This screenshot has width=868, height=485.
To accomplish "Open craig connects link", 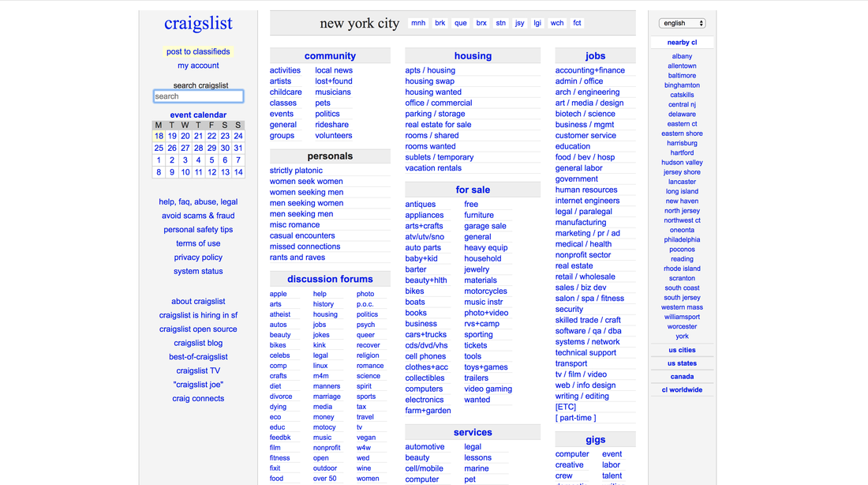I will pos(198,399).
